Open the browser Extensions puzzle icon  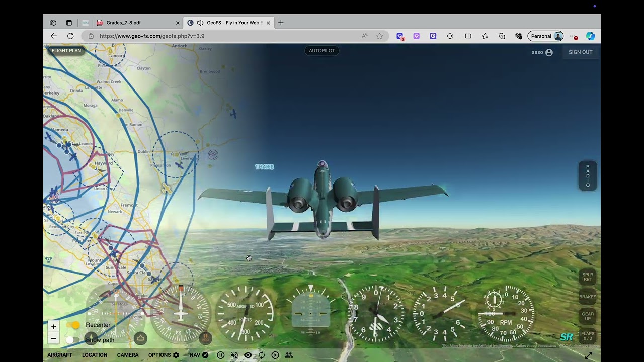tap(450, 36)
